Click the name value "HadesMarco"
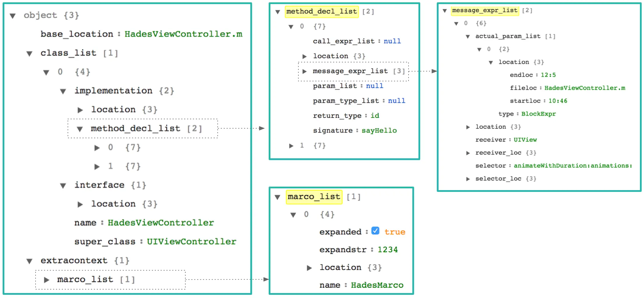This screenshot has height=298, width=644. [377, 285]
